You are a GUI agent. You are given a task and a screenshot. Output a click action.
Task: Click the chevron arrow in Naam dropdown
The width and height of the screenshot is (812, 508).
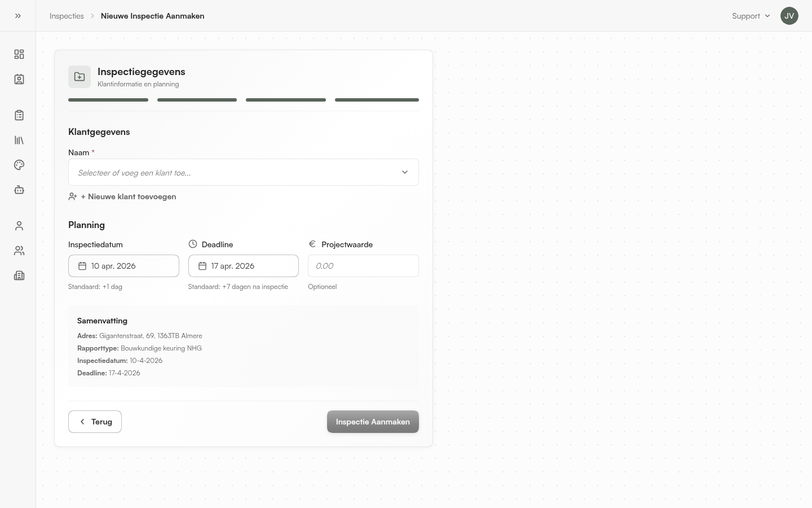click(405, 172)
